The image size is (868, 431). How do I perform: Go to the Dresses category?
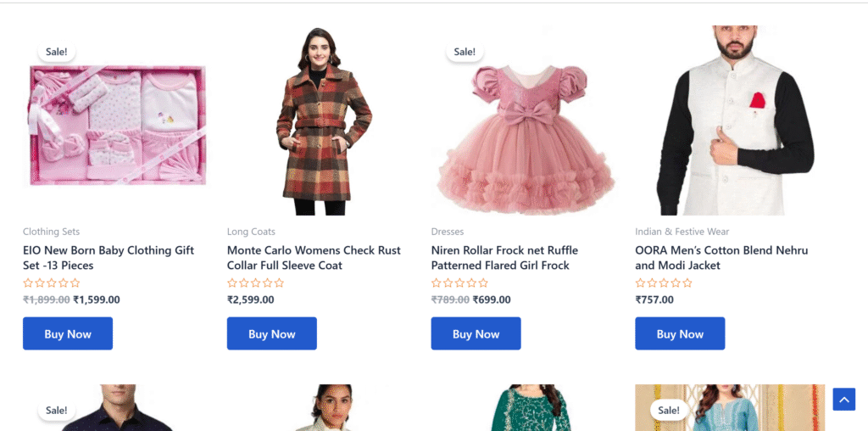coord(448,232)
